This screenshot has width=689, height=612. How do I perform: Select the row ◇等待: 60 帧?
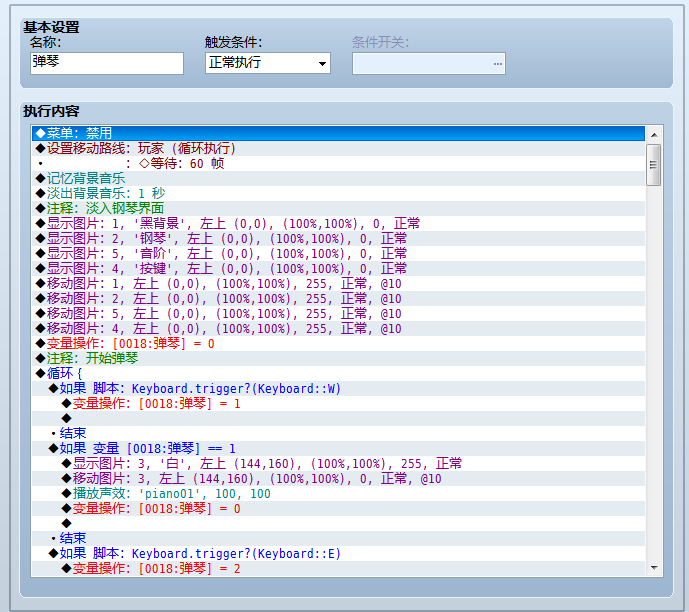coord(338,163)
